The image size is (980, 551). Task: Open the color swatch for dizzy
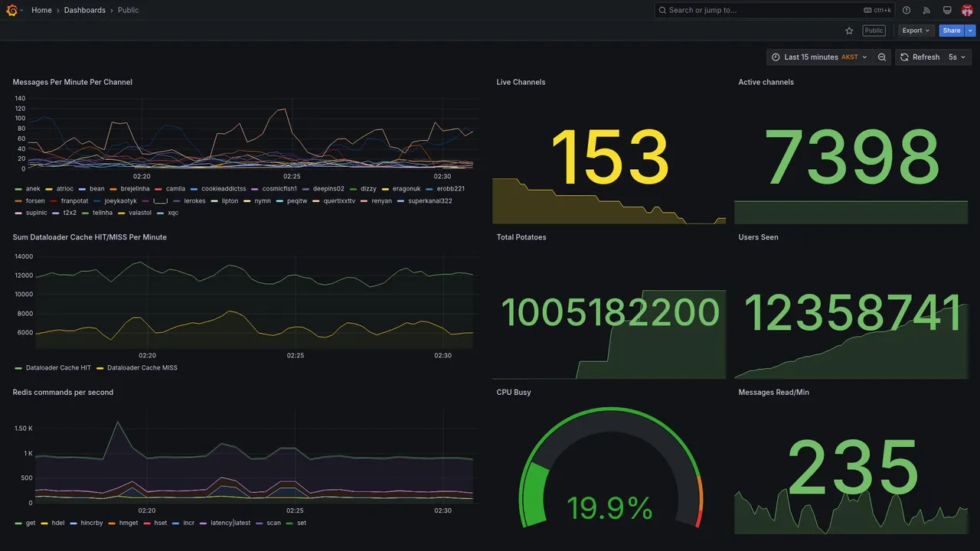pos(353,188)
